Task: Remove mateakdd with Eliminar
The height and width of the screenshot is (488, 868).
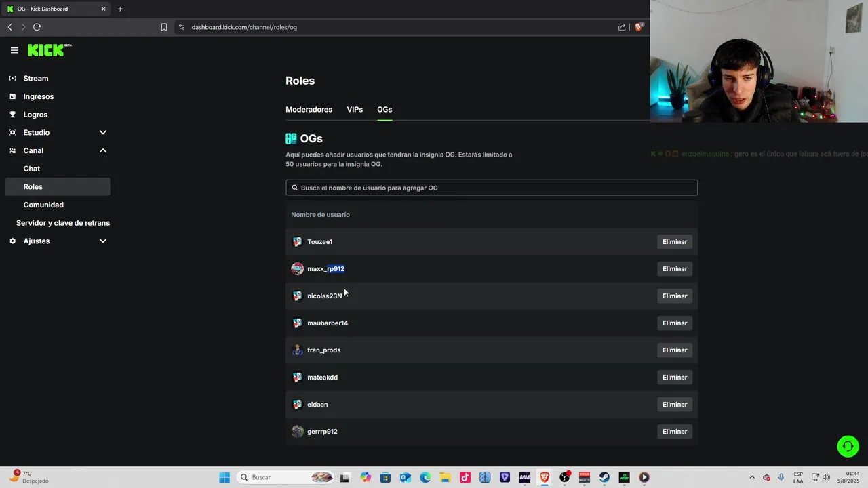Action: [675, 377]
